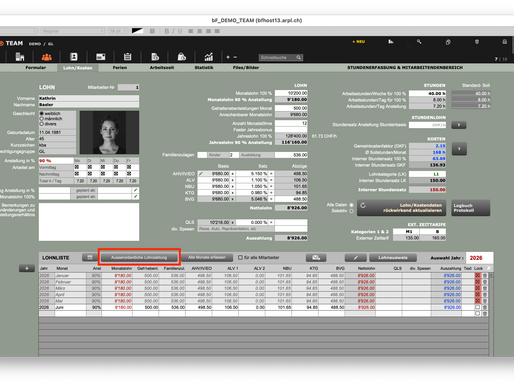This screenshot has width=514, height=386.
Task: Toggle Friday Nachmittag work checkbox
Action: pyautogui.click(x=129, y=174)
